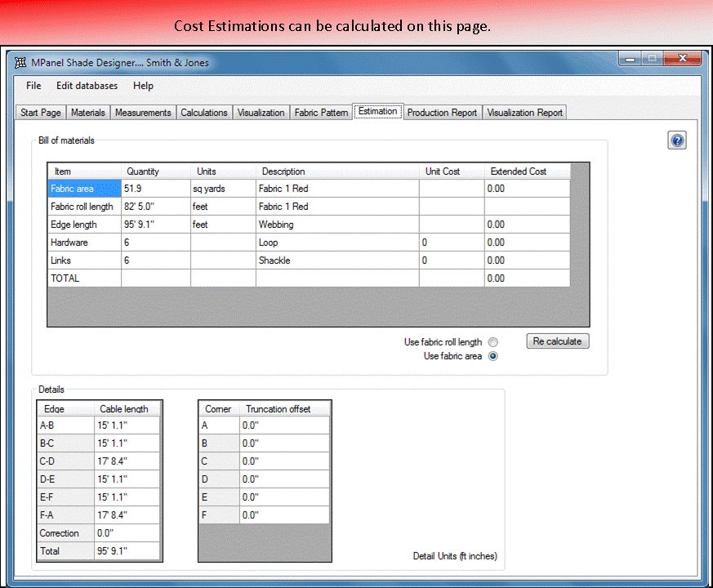Click the Shackle description cell

point(337,261)
